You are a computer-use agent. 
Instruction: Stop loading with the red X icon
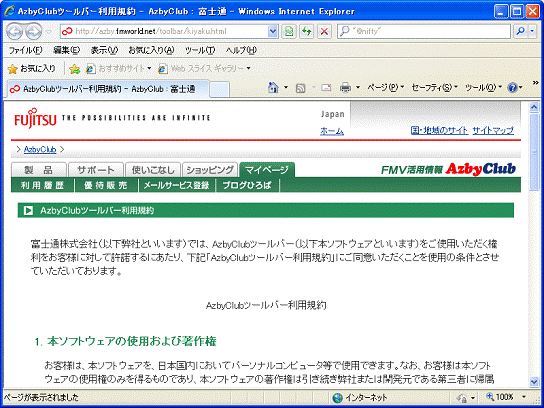(x=324, y=32)
